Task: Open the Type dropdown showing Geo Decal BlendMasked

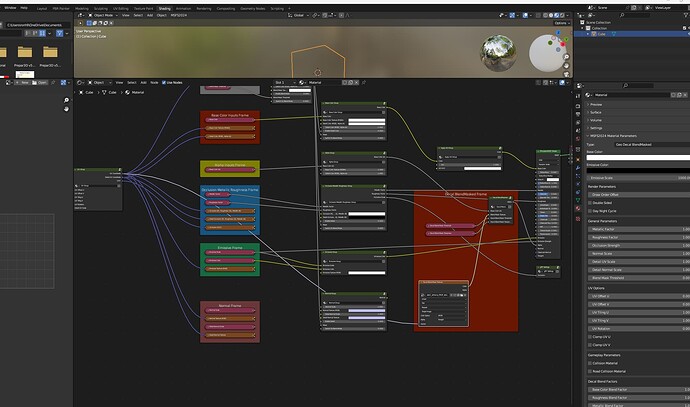Action: coord(652,144)
